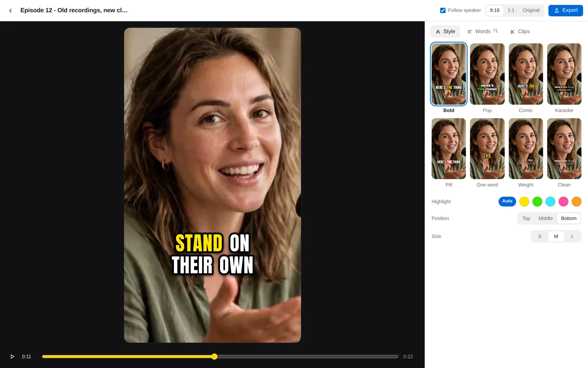Set caption position to Bottom

[569, 218]
